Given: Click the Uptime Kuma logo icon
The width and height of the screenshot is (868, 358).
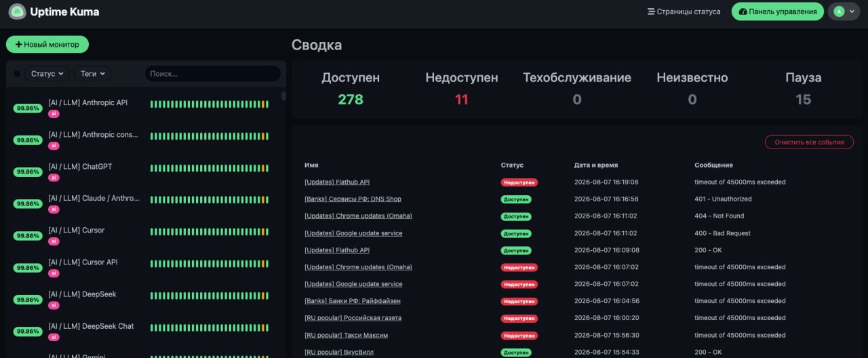Looking at the screenshot, I should tap(17, 12).
